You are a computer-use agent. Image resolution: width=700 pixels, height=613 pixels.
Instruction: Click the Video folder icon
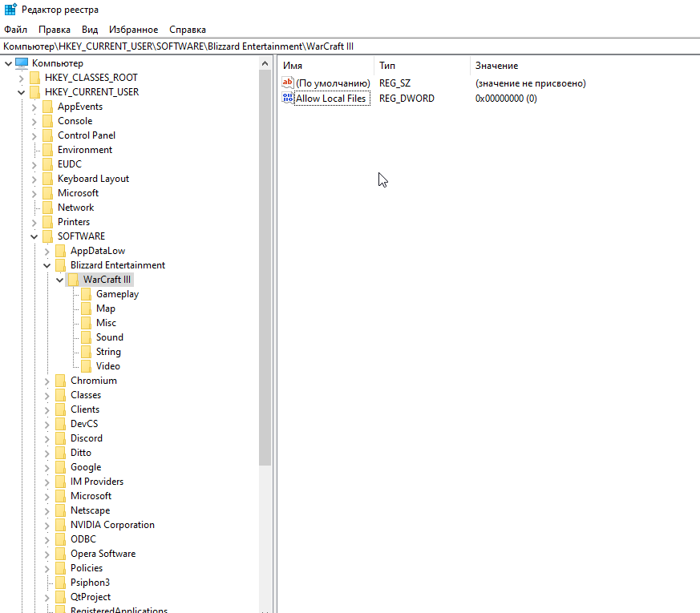[86, 366]
